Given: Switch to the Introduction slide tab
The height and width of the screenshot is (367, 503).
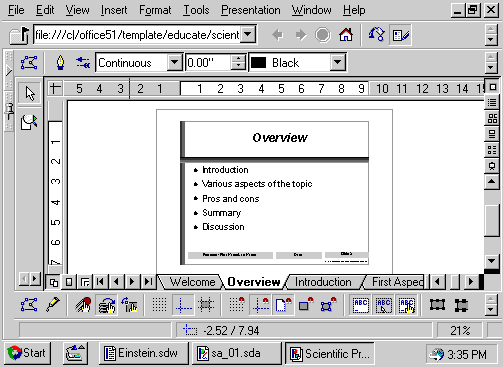Looking at the screenshot, I should point(323,282).
